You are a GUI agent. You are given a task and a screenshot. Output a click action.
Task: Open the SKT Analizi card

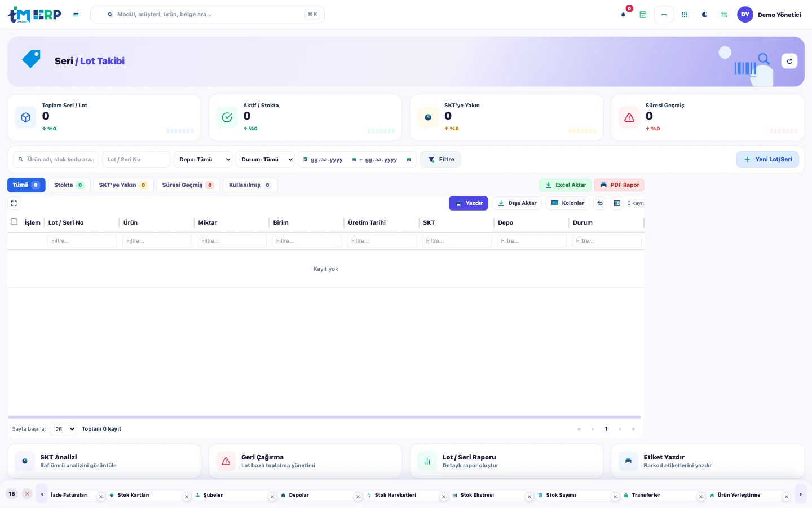click(104, 461)
